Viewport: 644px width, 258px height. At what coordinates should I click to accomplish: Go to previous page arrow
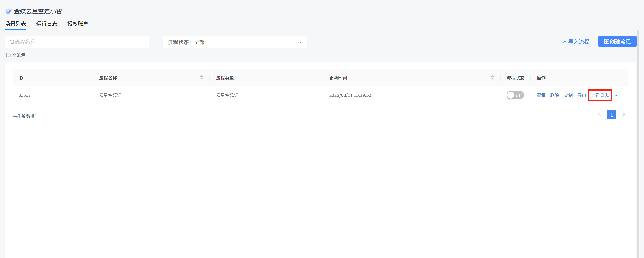pyautogui.click(x=600, y=115)
